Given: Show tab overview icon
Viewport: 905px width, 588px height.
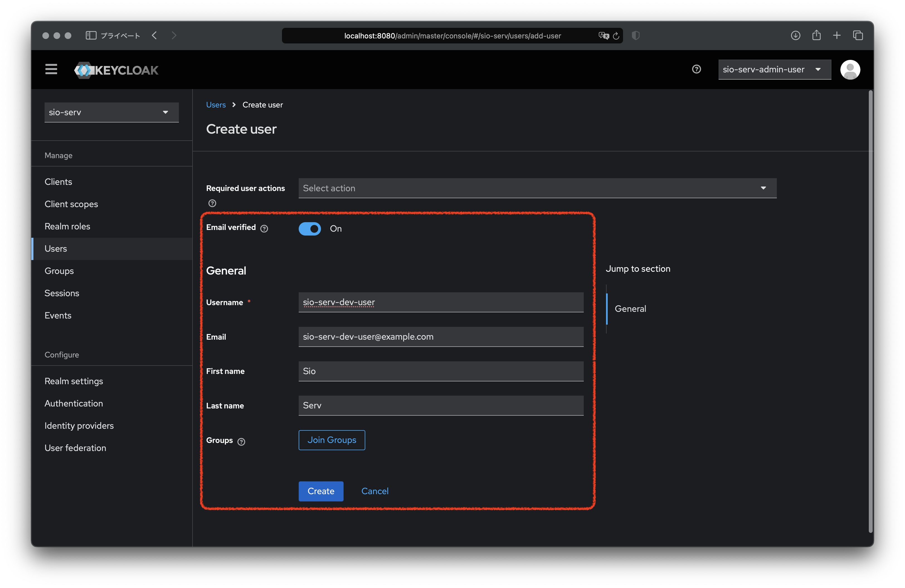Looking at the screenshot, I should (x=858, y=35).
